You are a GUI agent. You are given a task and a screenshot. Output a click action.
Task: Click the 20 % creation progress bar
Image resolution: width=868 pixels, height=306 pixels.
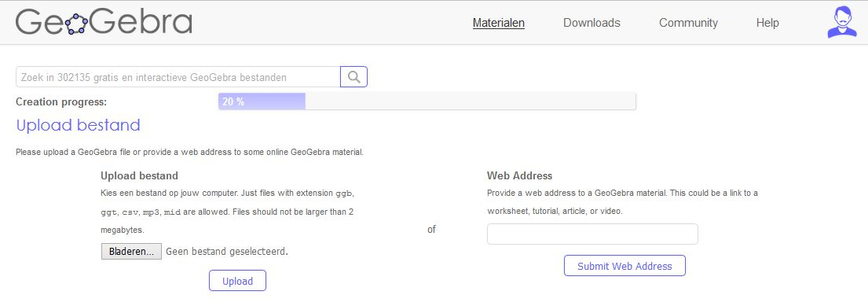[x=427, y=101]
